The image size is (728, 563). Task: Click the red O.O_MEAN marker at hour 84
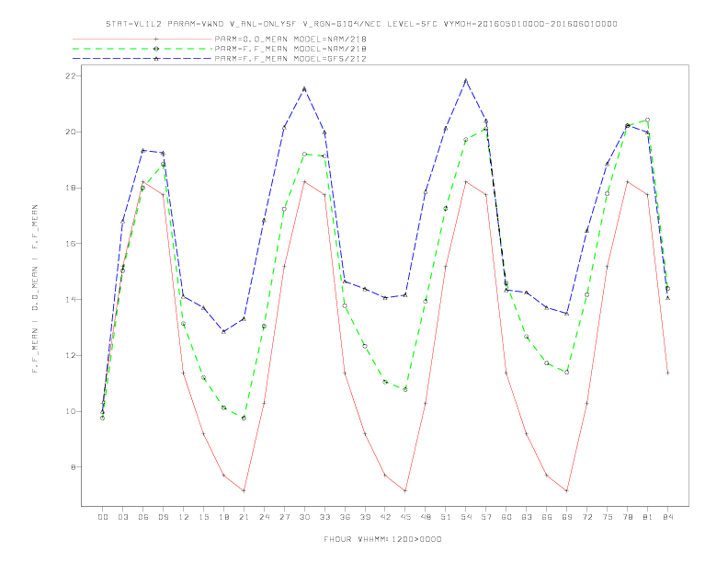point(667,373)
